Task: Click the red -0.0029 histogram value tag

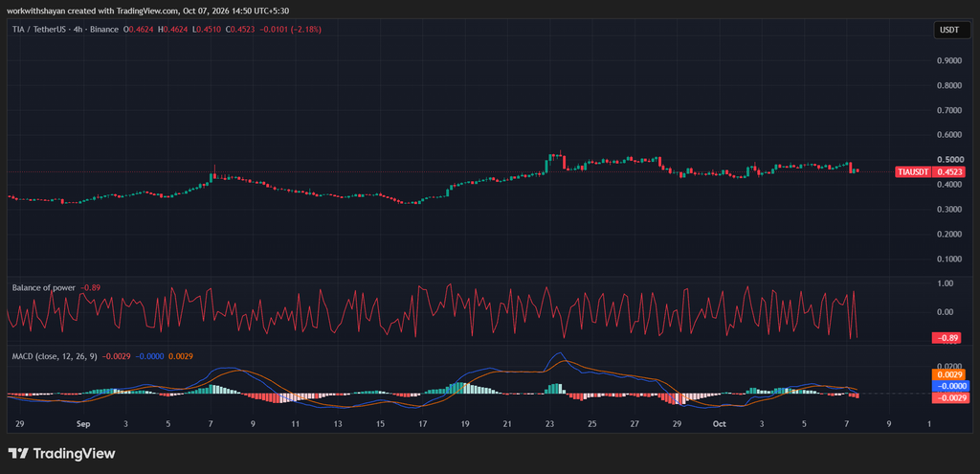Action: [x=948, y=397]
